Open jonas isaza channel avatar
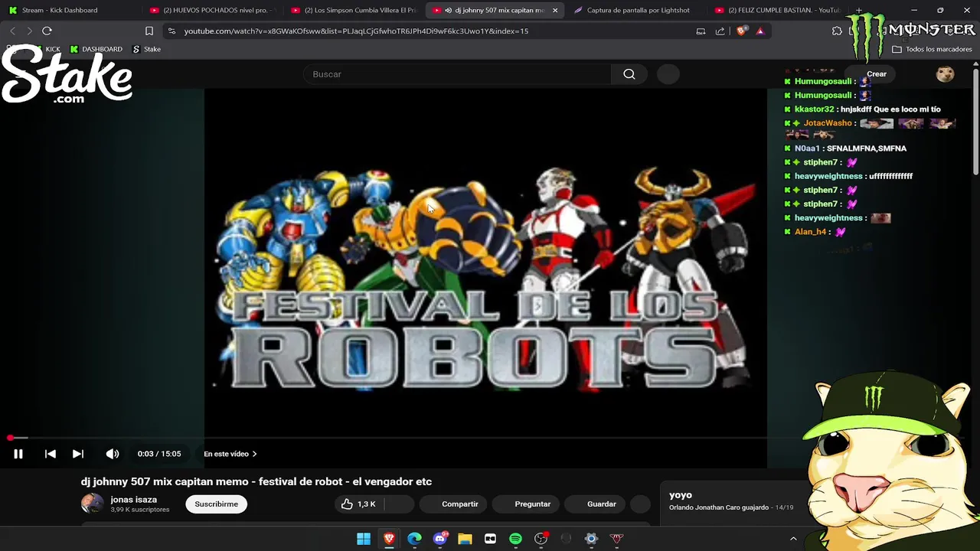Screen dimensions: 980x551 (x=92, y=504)
